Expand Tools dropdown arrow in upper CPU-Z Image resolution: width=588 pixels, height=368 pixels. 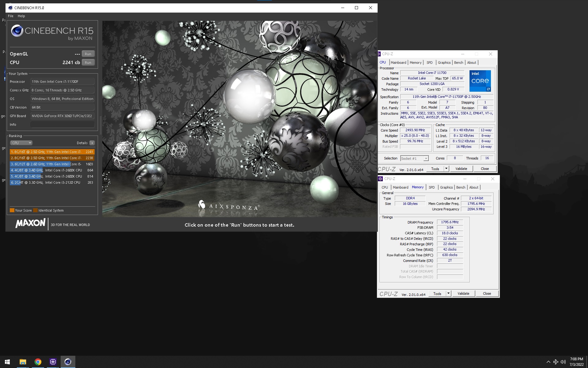(446, 169)
